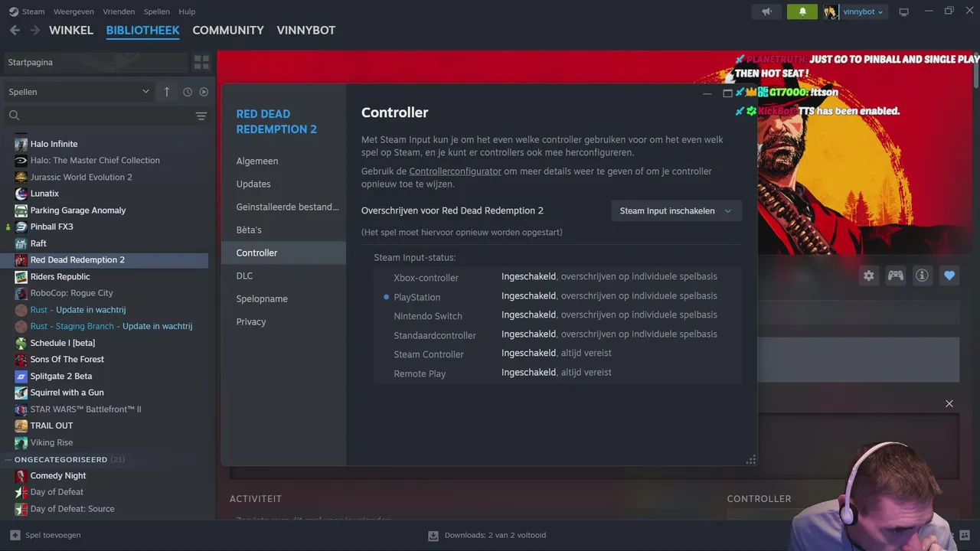Open the announcements megaphone icon
The height and width of the screenshot is (551, 980).
(766, 11)
